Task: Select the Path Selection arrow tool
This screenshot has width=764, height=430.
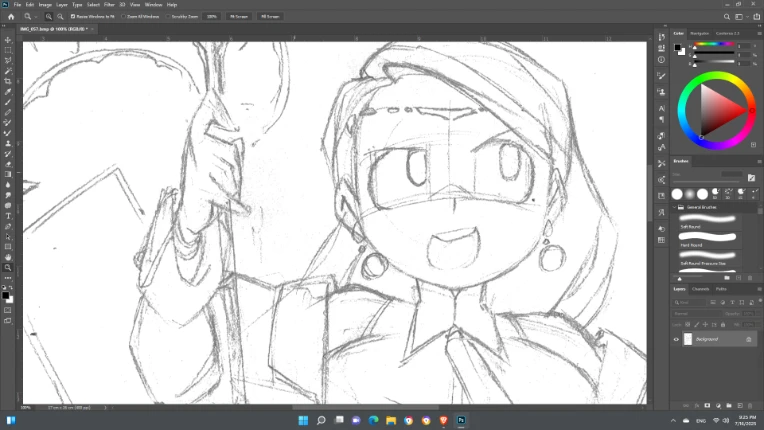Action: (x=8, y=237)
